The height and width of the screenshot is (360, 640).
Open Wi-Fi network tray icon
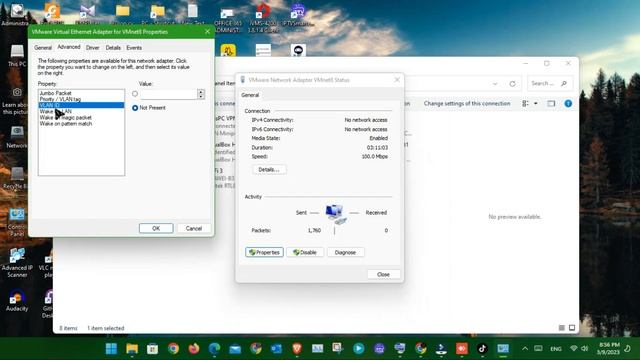point(574,349)
